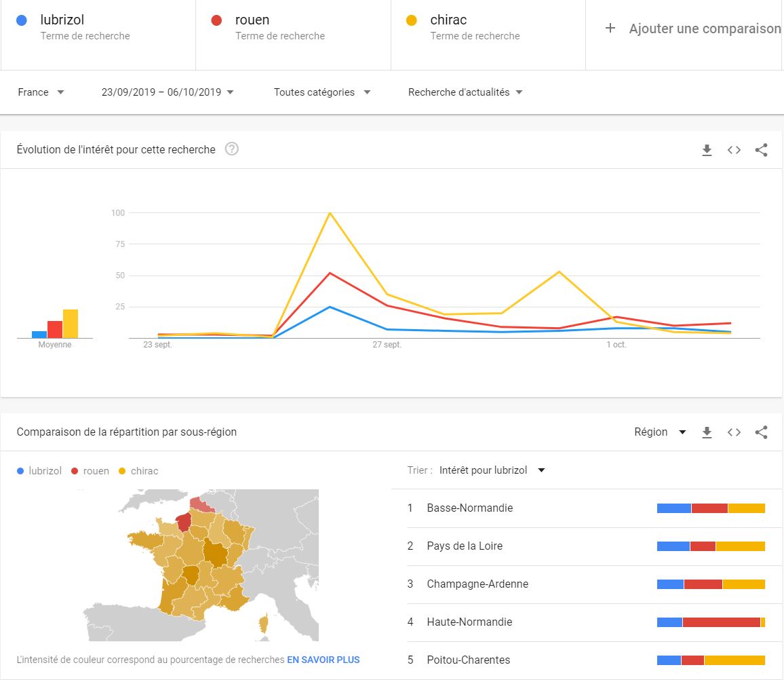Click the blue lubrizol bar for Basse-Normandie
The width and height of the screenshot is (784, 680).
[x=673, y=508]
